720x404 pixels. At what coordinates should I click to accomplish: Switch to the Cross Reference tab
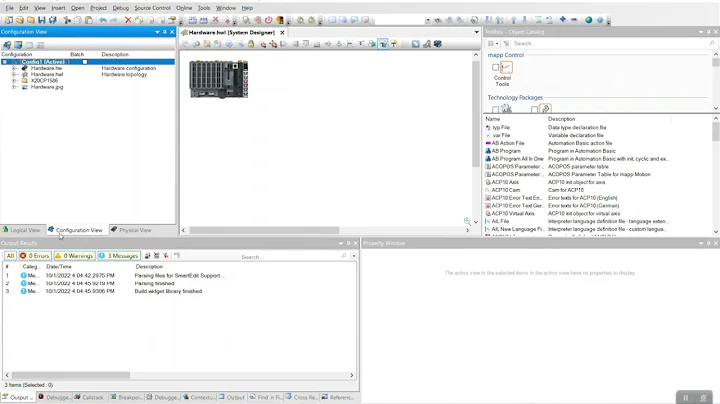pyautogui.click(x=302, y=397)
